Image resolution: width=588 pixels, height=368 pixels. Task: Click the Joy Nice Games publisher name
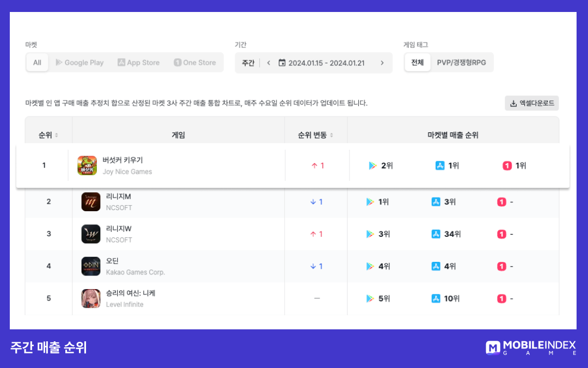click(x=127, y=172)
